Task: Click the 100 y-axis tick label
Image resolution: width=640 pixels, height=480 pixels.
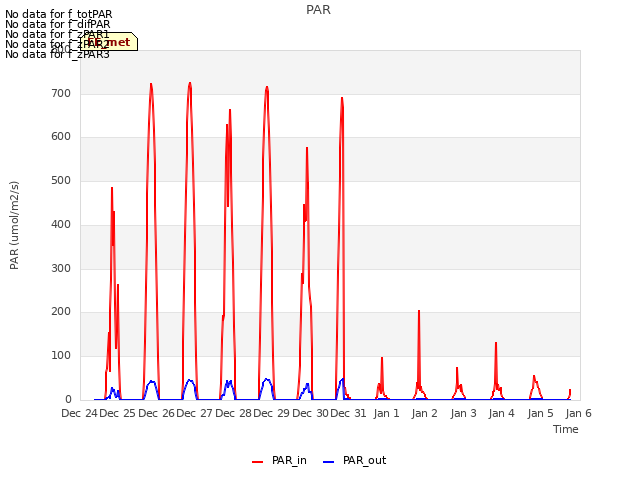Action: [61, 356]
